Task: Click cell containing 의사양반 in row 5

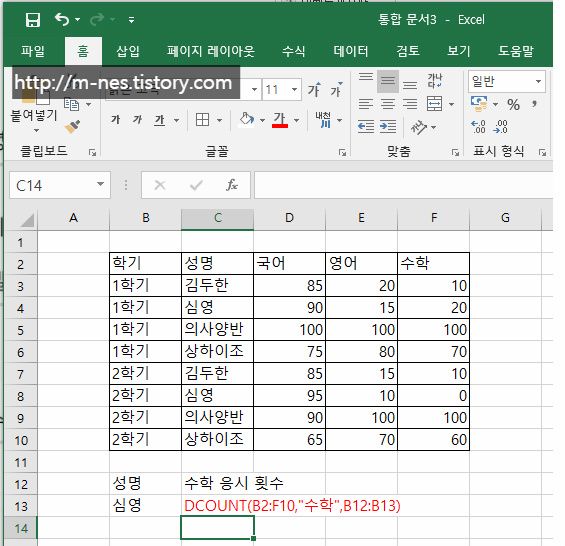Action: 217,329
